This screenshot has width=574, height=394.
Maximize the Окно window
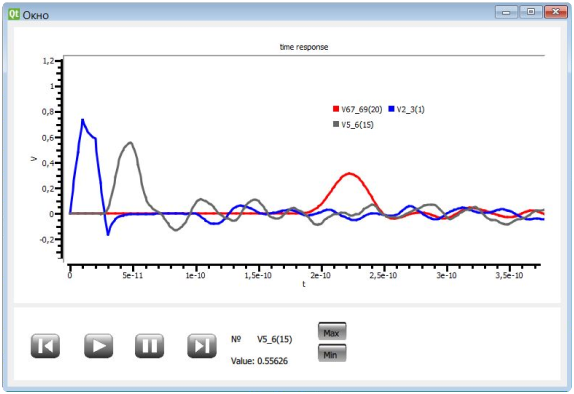point(530,12)
